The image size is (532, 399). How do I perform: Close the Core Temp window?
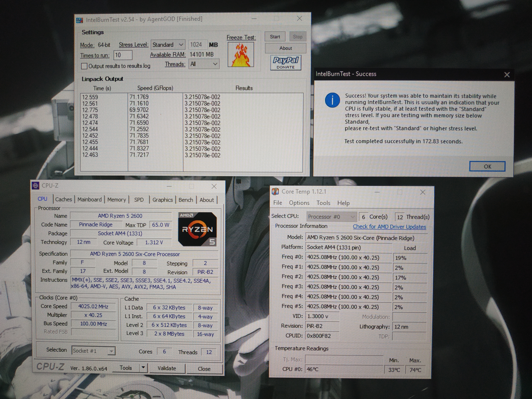point(423,192)
